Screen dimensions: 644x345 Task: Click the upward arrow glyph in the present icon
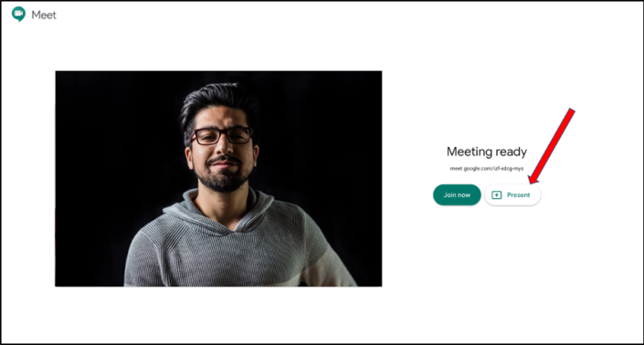(497, 195)
